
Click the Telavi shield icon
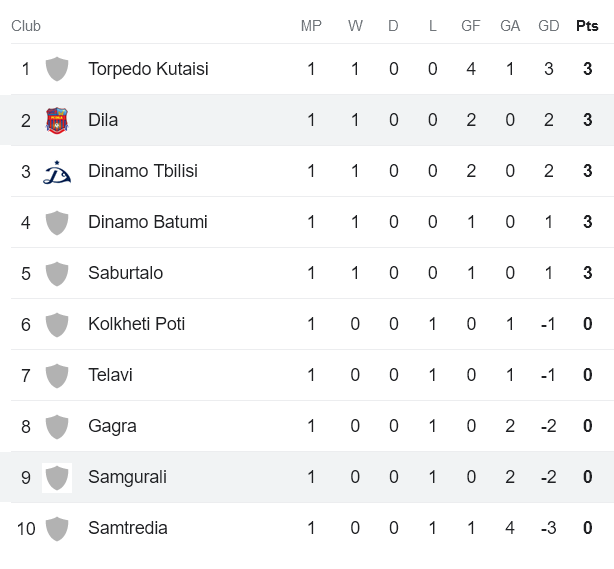pos(57,375)
